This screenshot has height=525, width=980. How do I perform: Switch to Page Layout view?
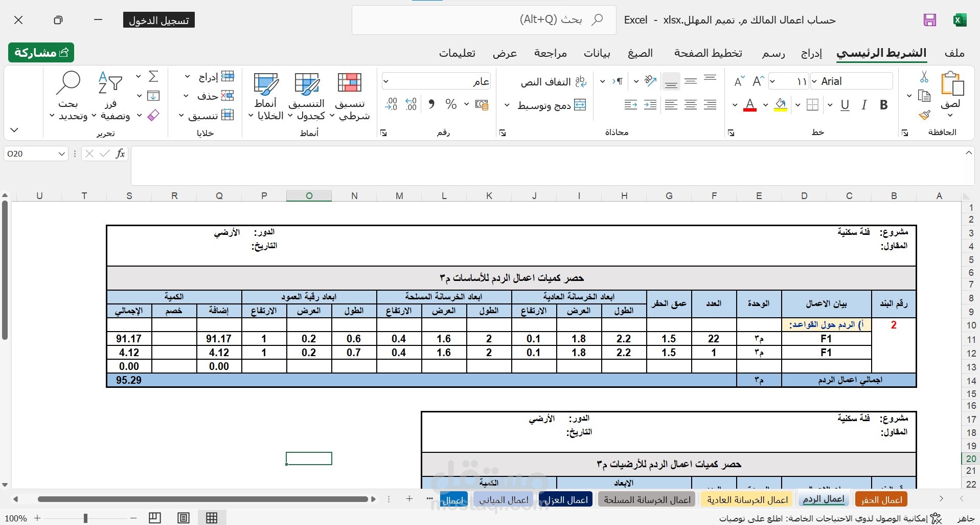pos(184,518)
